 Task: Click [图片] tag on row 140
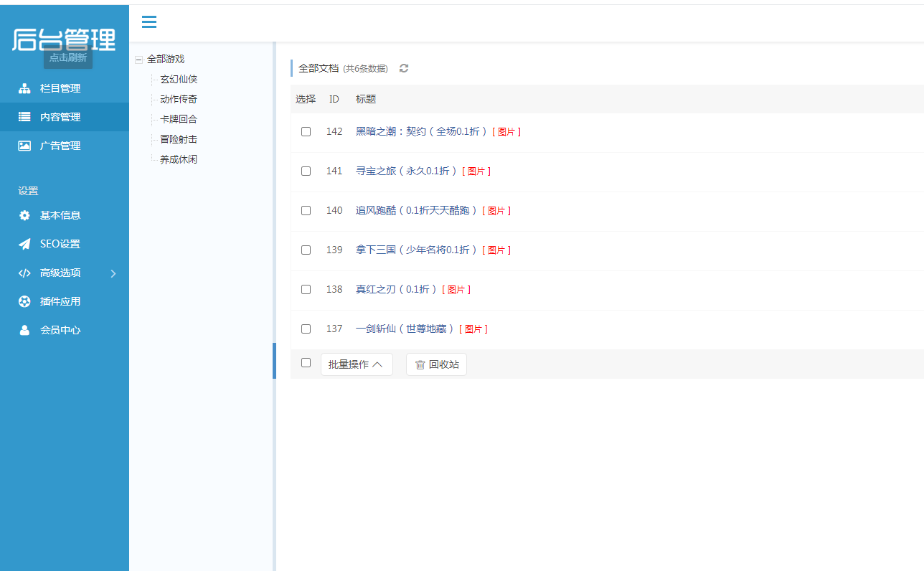496,211
